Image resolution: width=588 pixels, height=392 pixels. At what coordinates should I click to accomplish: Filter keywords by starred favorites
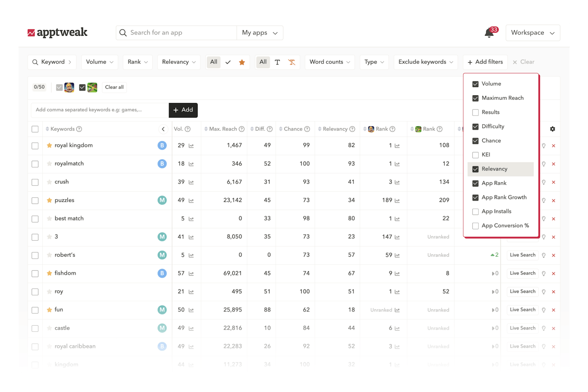pyautogui.click(x=242, y=62)
